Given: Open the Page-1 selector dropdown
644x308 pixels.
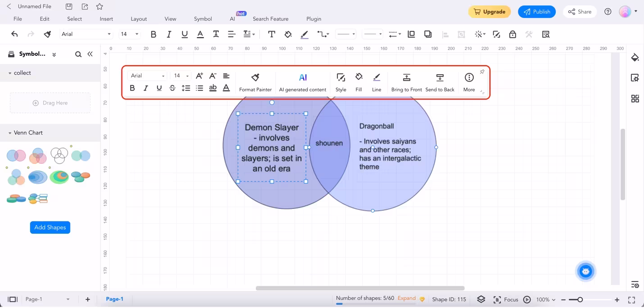Looking at the screenshot, I should [x=48, y=299].
